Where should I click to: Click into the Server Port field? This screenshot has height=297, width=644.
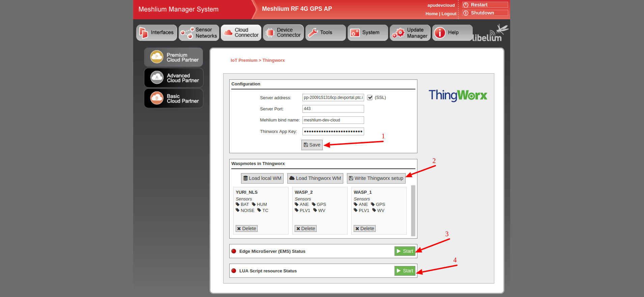(333, 109)
